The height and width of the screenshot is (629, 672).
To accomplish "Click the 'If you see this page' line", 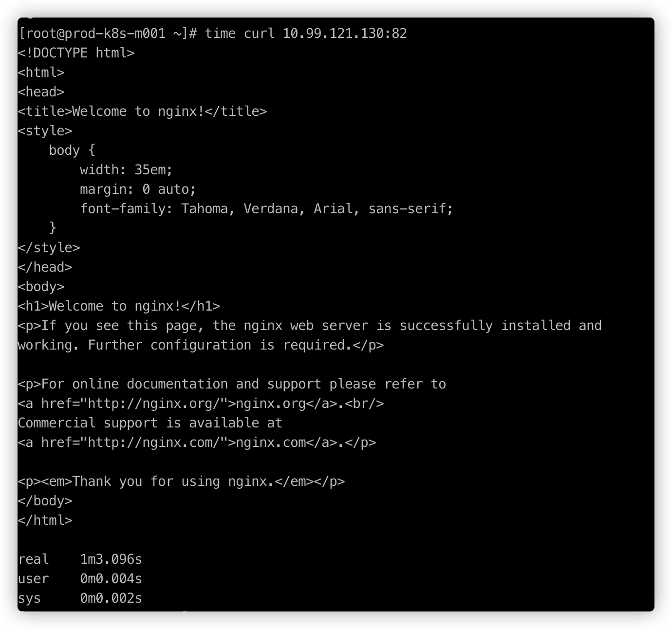I will click(x=310, y=326).
